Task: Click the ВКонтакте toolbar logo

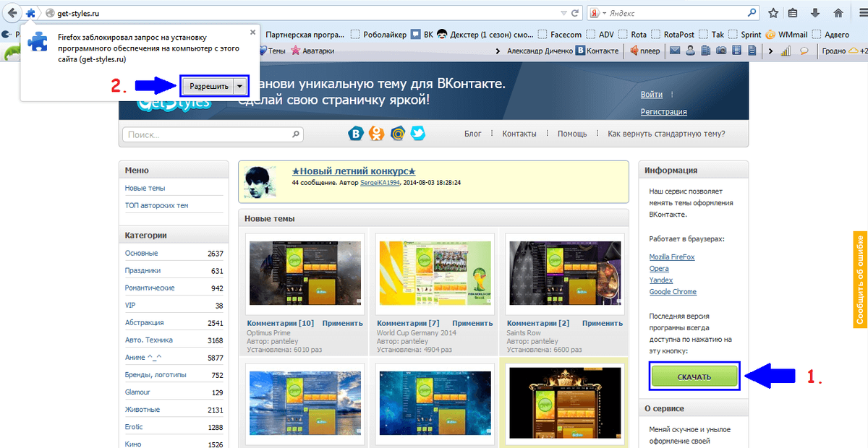Action: click(x=579, y=51)
